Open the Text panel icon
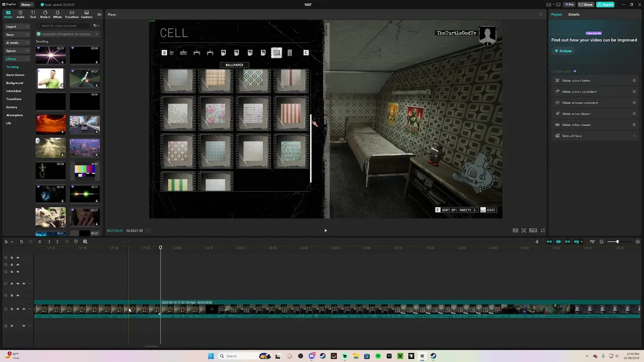Viewport: 644px width, 362px height. click(x=33, y=14)
